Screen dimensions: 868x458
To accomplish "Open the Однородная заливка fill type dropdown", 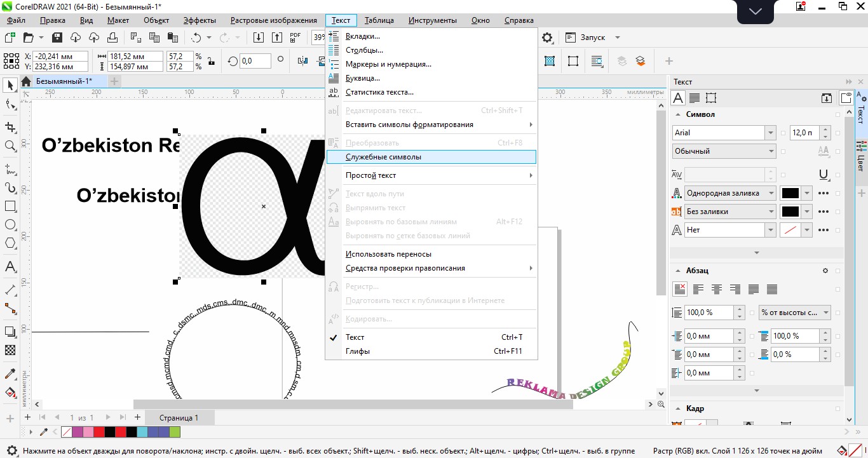I will (771, 193).
